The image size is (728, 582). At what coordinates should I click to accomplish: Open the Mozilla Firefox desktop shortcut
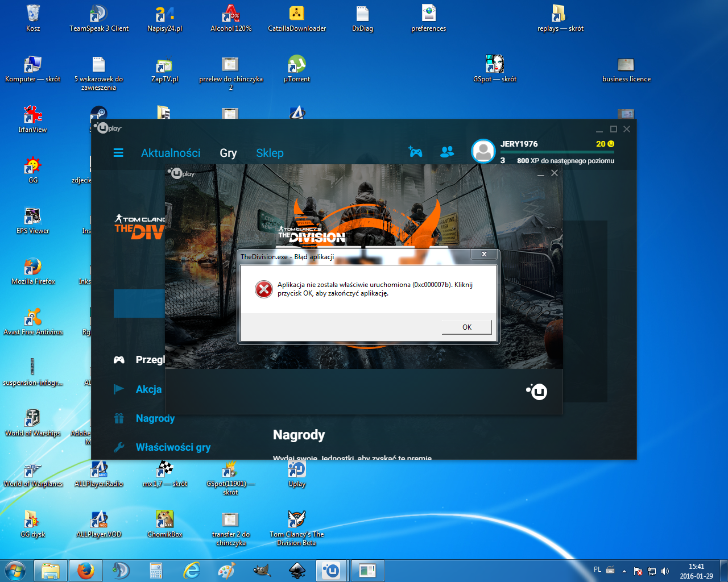click(x=33, y=271)
